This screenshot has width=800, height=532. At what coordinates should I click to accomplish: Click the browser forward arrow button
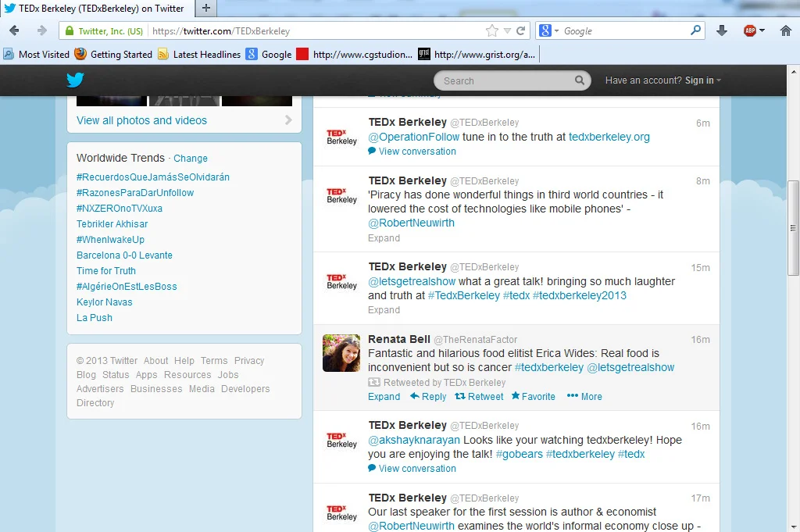coord(42,30)
